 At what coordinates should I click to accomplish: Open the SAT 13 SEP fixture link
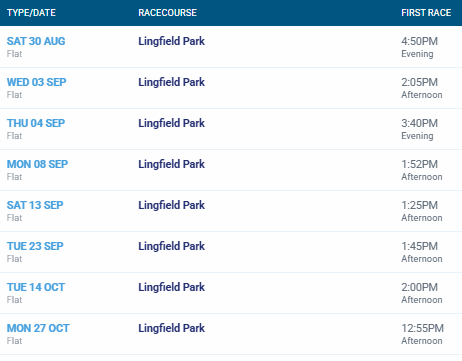[x=35, y=205]
